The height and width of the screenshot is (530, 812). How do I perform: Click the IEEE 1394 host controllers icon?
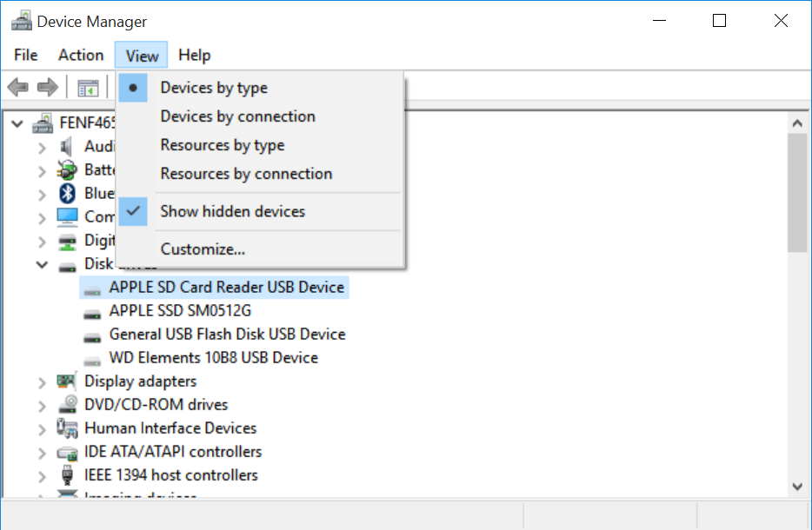pos(67,475)
